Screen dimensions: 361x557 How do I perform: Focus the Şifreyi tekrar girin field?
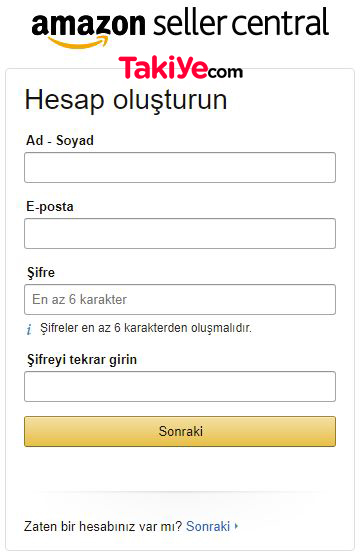pos(180,386)
